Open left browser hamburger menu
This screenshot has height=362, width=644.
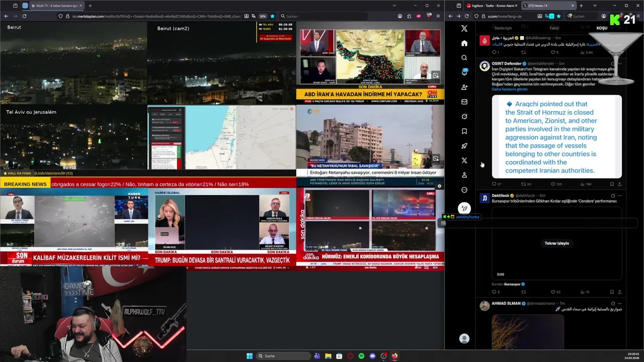tap(438, 16)
